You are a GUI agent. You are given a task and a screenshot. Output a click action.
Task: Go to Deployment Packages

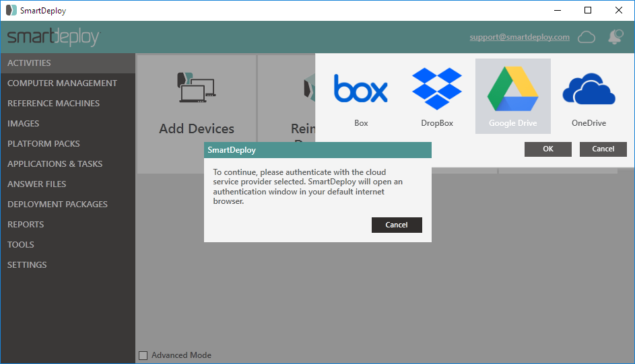point(67,205)
